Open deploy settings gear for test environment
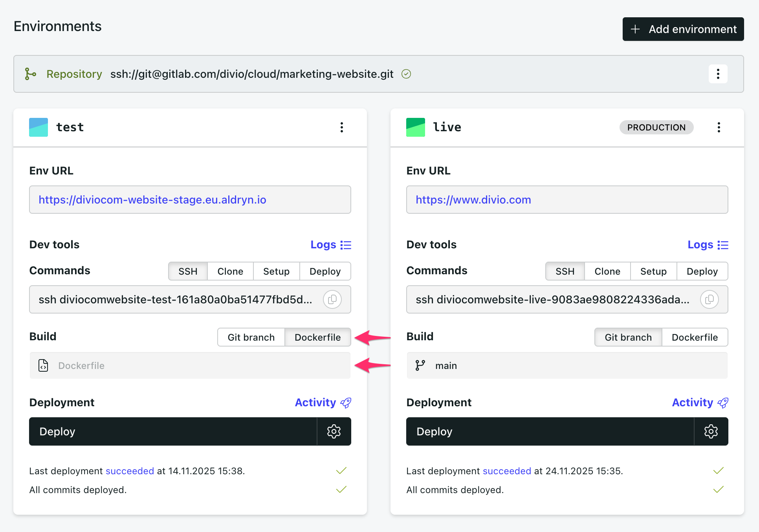 [334, 431]
